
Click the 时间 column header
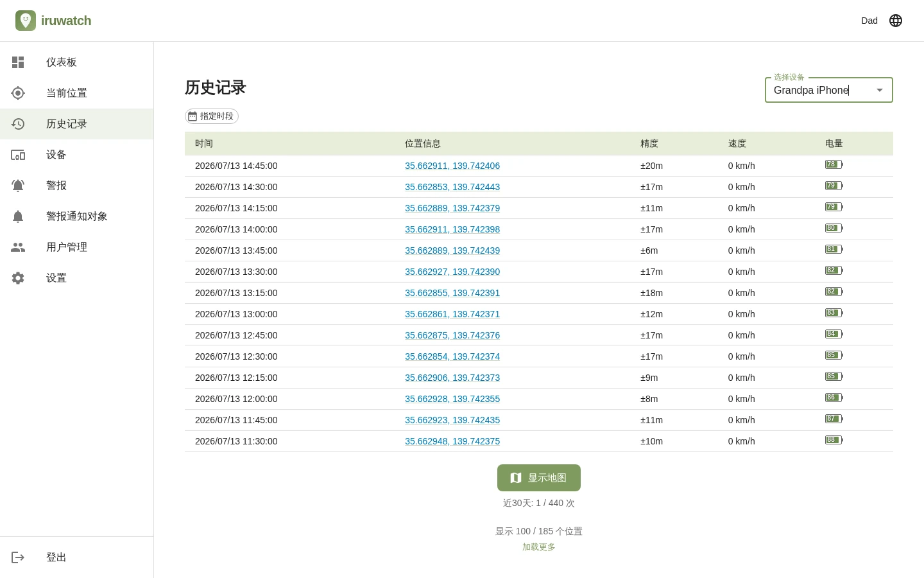(x=204, y=144)
